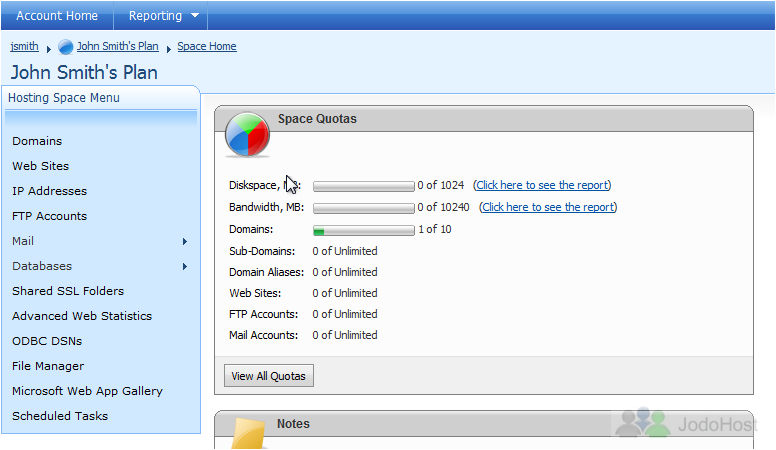Screen dimensions: 776x450
Task: Click the Notes panel header
Action: (484, 424)
